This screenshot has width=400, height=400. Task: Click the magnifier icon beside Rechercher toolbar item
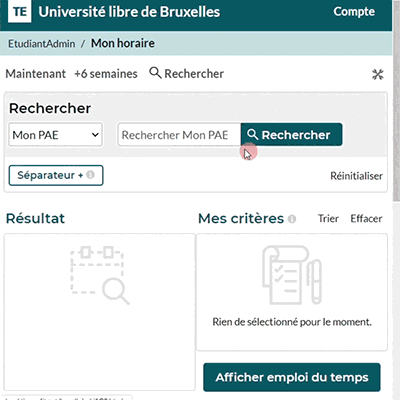coord(155,72)
